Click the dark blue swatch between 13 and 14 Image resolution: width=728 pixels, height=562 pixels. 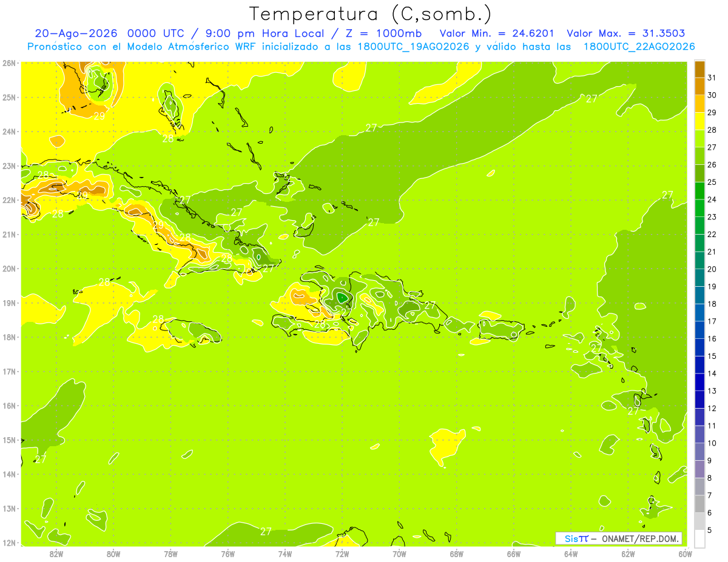(x=699, y=382)
